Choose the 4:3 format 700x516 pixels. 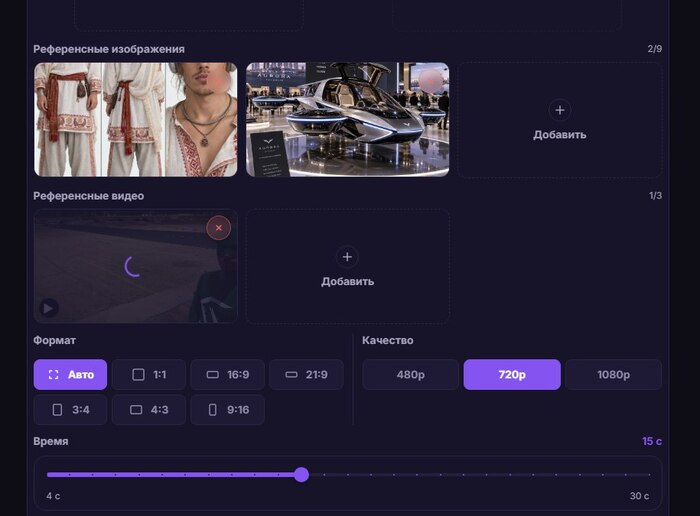click(x=149, y=410)
